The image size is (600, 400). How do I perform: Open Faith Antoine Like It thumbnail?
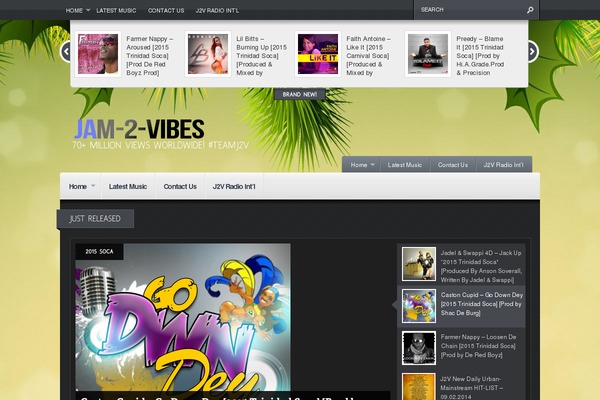point(318,54)
